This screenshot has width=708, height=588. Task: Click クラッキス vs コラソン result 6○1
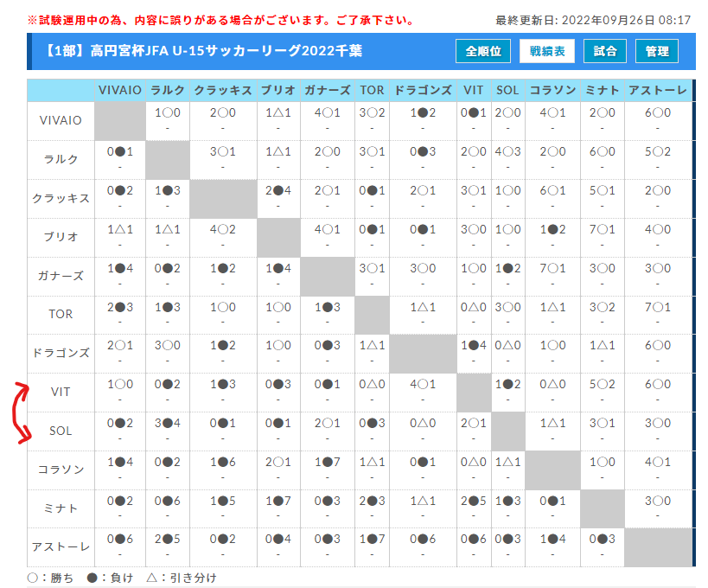[552, 190]
